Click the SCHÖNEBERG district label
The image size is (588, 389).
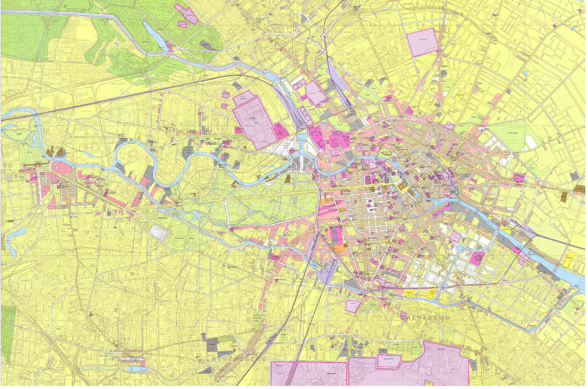(239, 359)
